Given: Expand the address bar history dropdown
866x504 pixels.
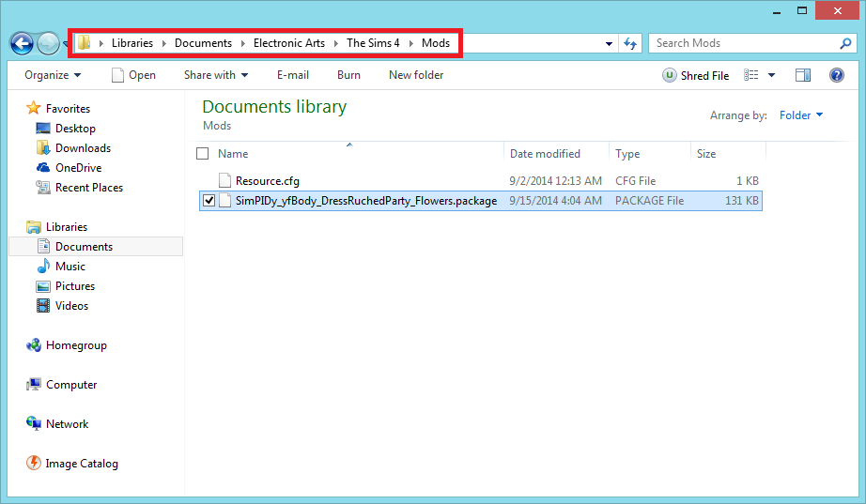Looking at the screenshot, I should 609,43.
